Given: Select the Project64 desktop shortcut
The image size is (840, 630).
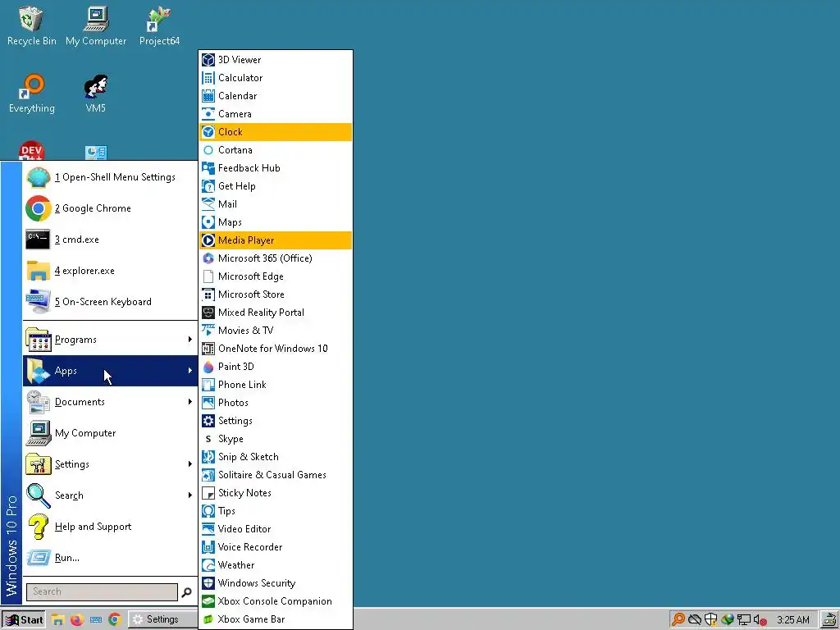Looking at the screenshot, I should 159,25.
